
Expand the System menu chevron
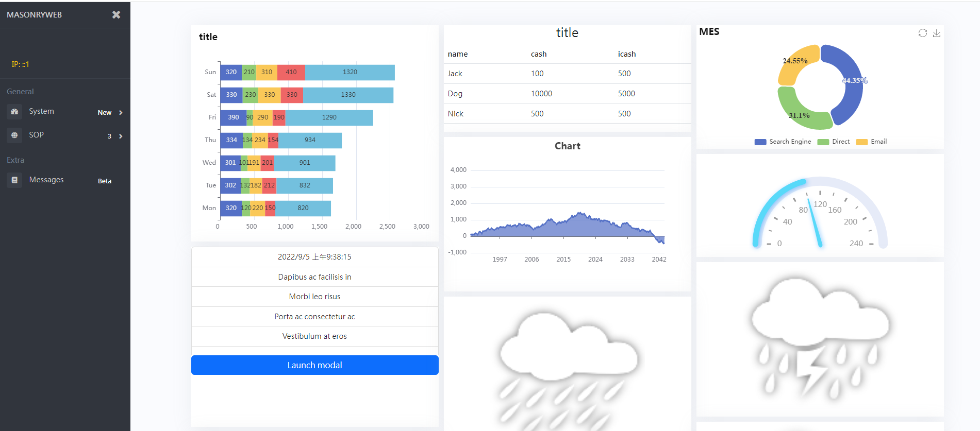click(x=121, y=113)
